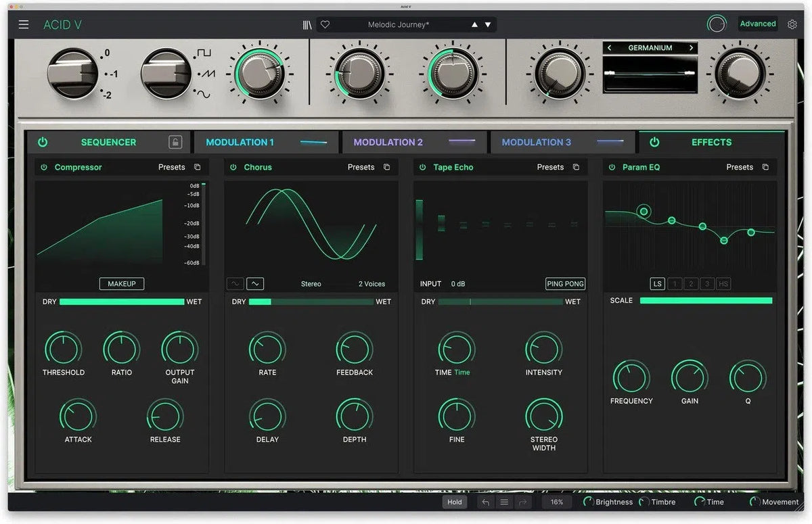Toggle the Effects section power button
The height and width of the screenshot is (524, 812).
(x=654, y=142)
